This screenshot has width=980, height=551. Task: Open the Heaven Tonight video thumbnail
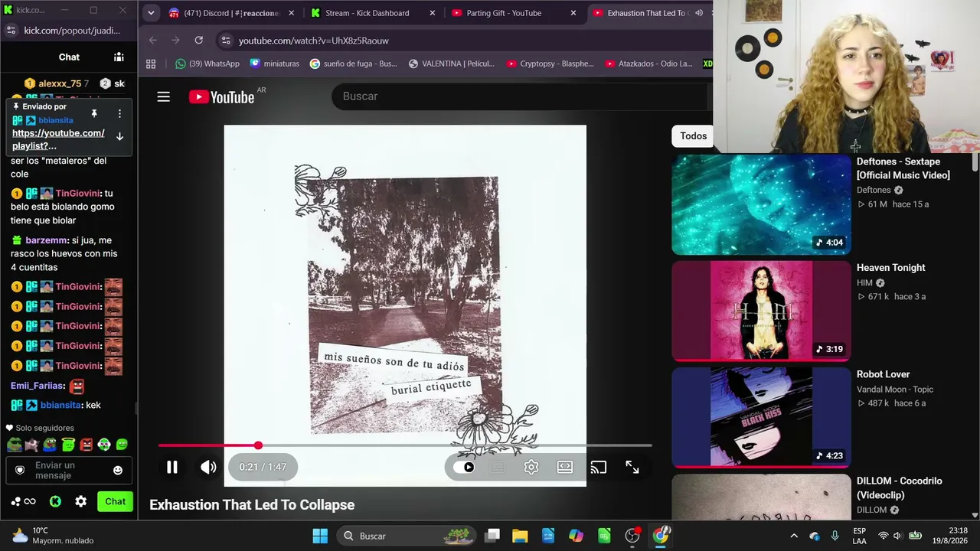(x=761, y=311)
